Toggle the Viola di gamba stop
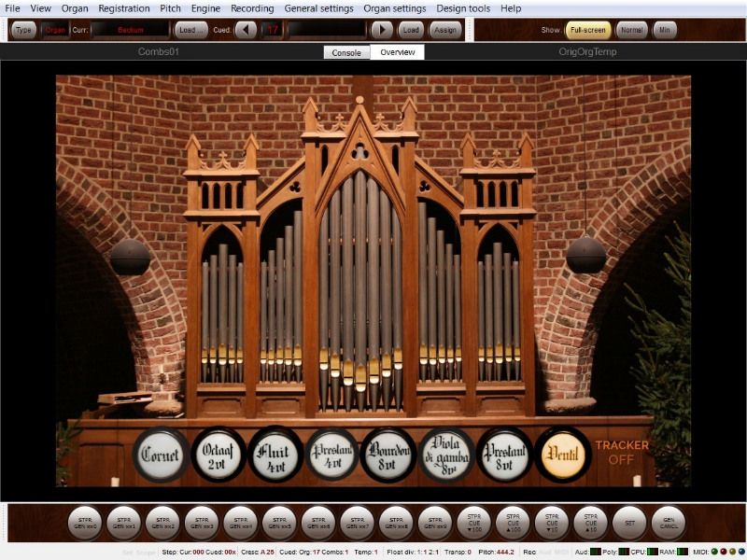Viewport: 747px width, 560px height. click(x=446, y=455)
